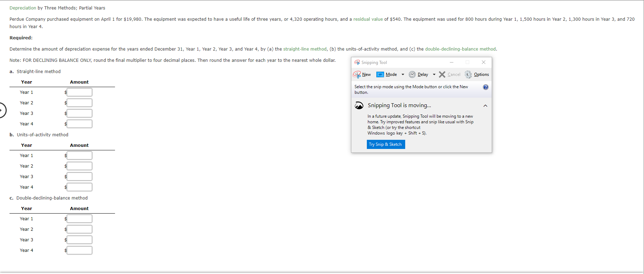Open the straight-line method link
The width and height of the screenshot is (644, 274).
click(x=305, y=49)
